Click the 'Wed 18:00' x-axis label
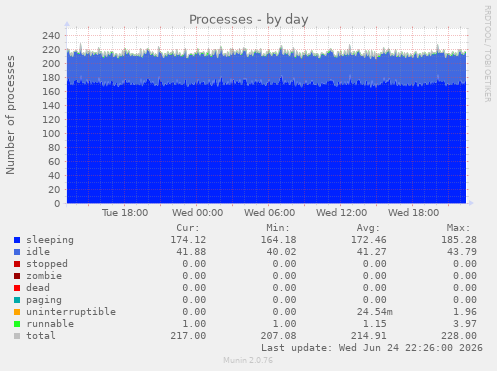Screen dimensions: 497x371 point(413,213)
